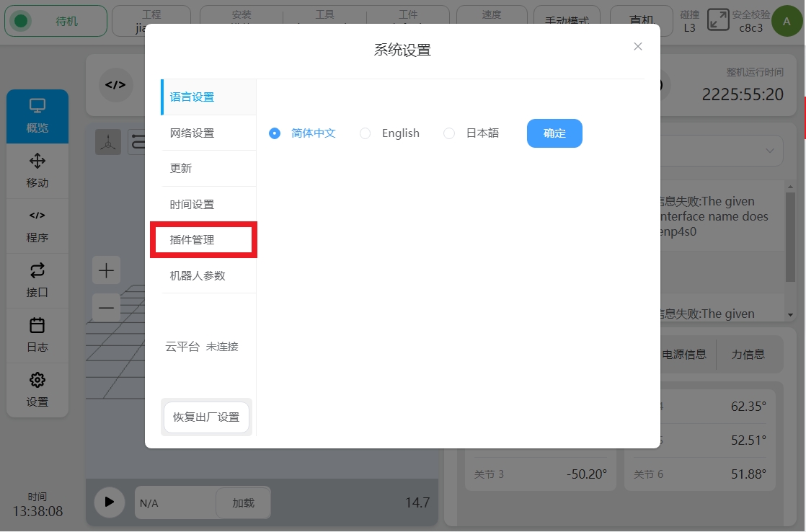The image size is (806, 532).
Task: Select the English language radio button
Action: click(366, 133)
